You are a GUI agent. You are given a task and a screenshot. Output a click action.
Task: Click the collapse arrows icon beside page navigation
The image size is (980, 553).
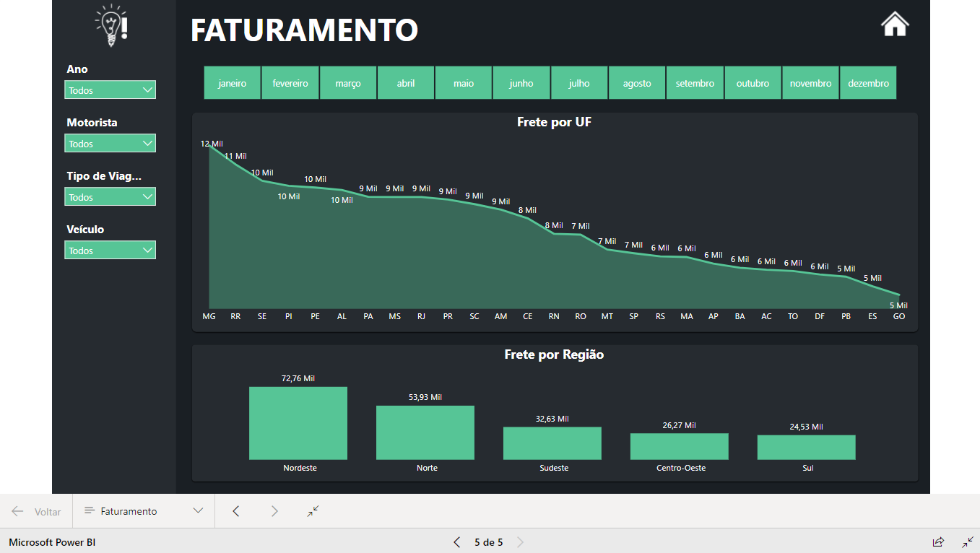point(313,511)
